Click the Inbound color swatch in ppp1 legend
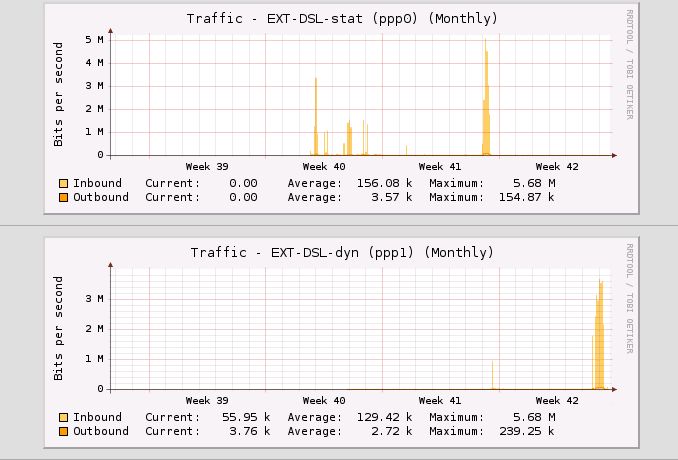678x460 pixels. tap(64, 418)
